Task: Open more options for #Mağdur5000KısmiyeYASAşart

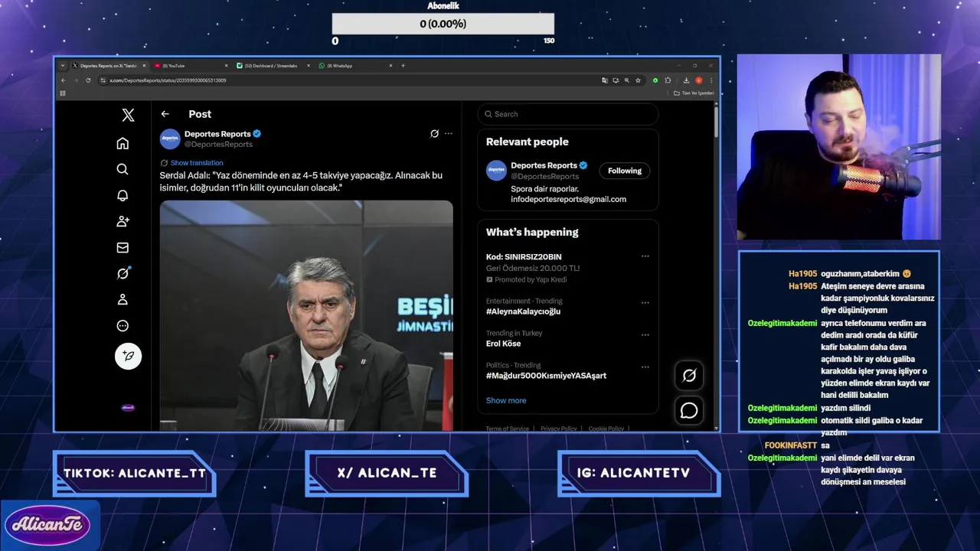Action: pos(645,367)
